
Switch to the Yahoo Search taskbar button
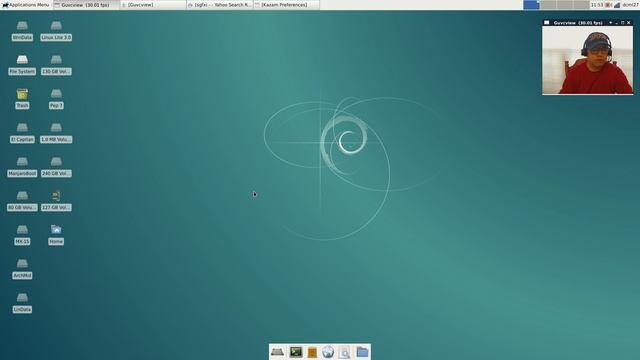[x=220, y=5]
